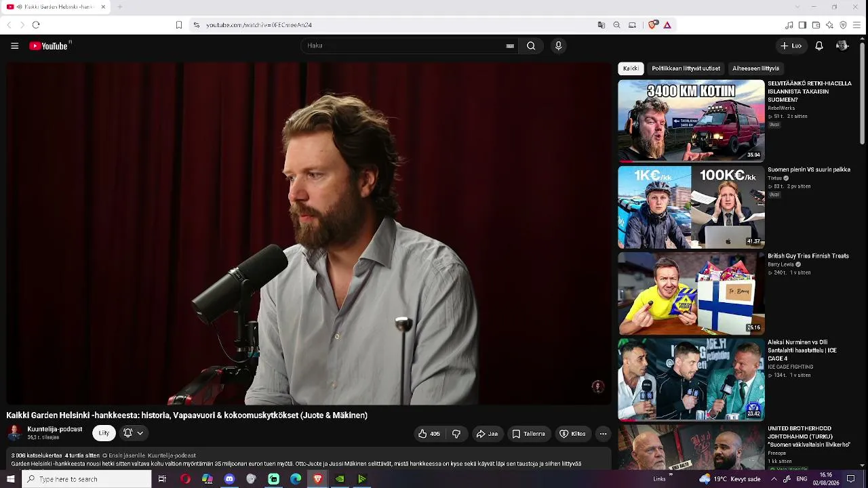Open the tab search dropdown arrow
This screenshot has height=488, width=868.
pos(796,7)
